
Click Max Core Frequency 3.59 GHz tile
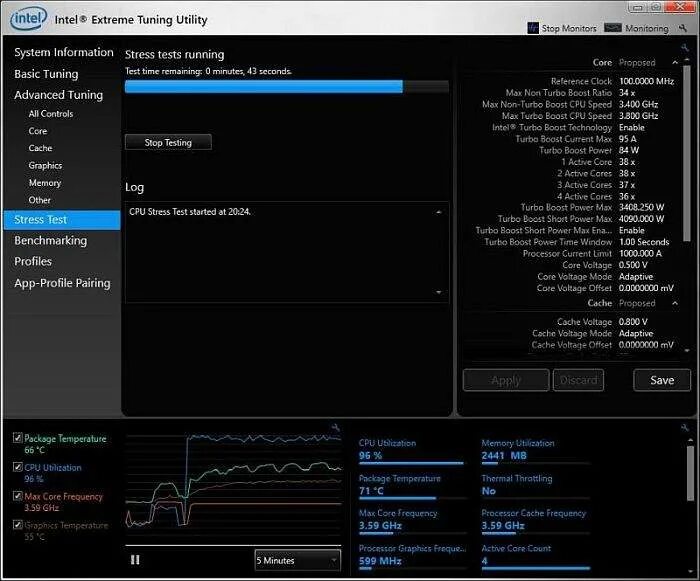411,521
